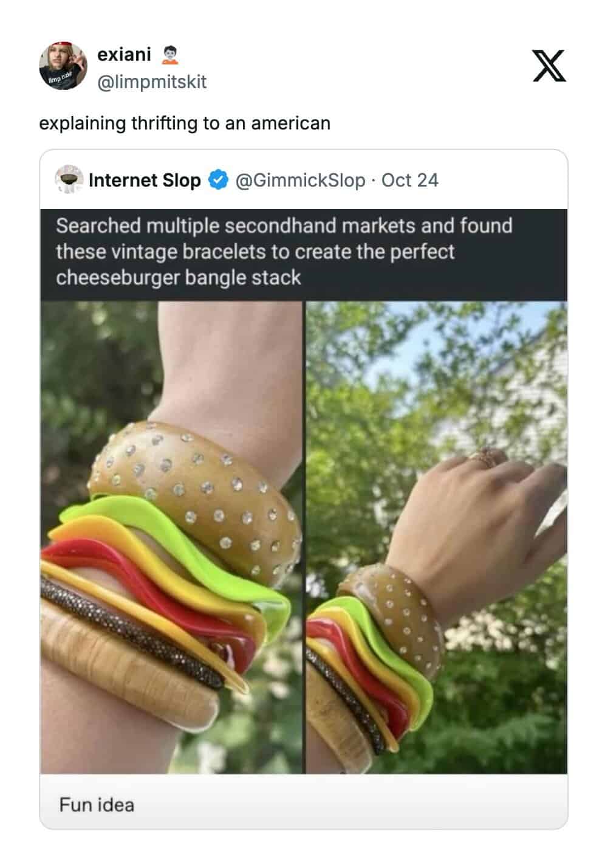Click the blue verified badge

point(218,181)
